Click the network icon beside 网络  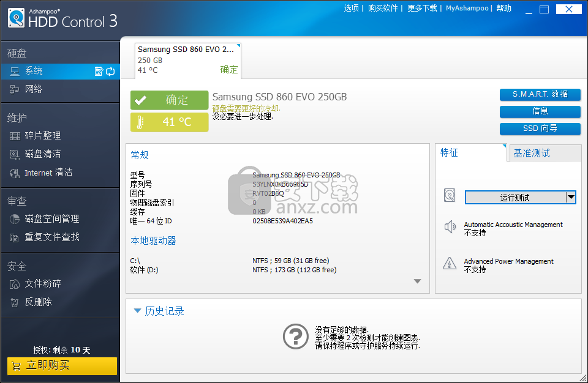(x=15, y=89)
